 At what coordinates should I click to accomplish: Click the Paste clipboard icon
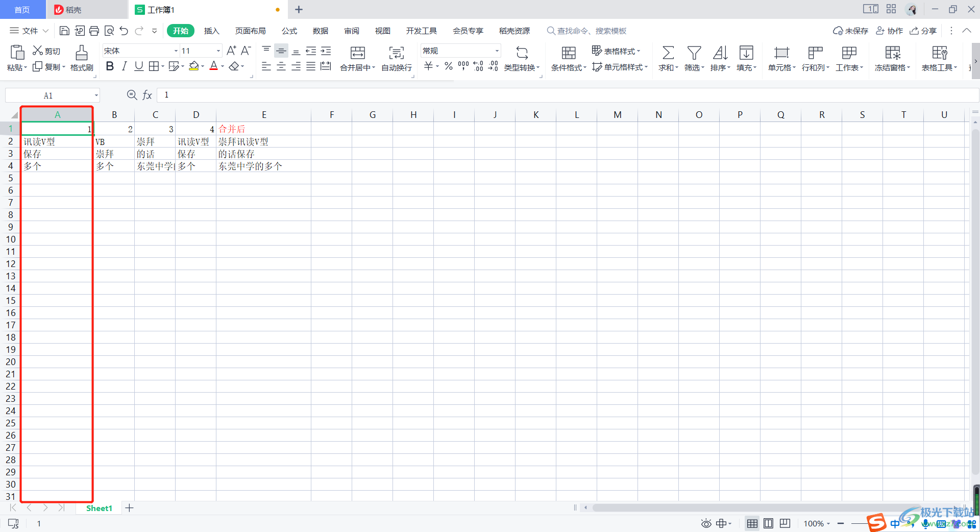[x=17, y=52]
